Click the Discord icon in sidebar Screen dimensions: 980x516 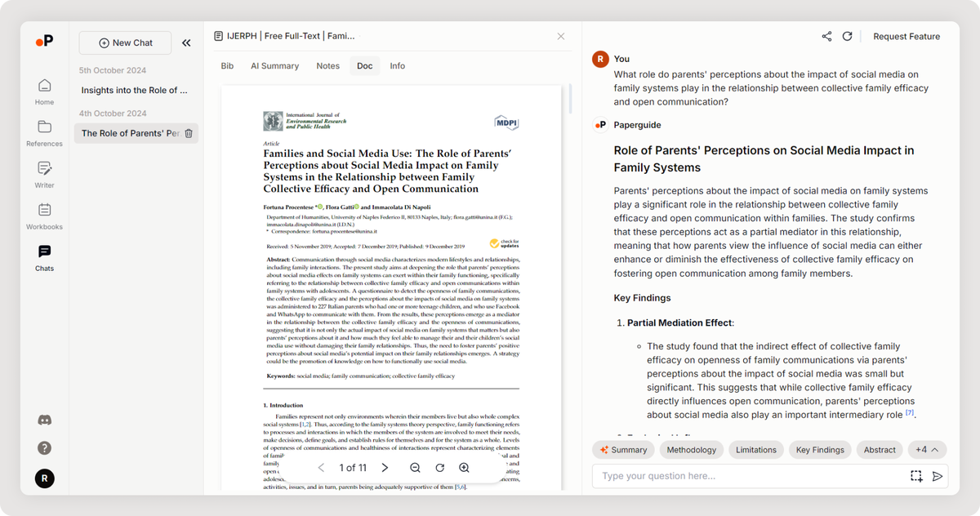[x=45, y=420]
